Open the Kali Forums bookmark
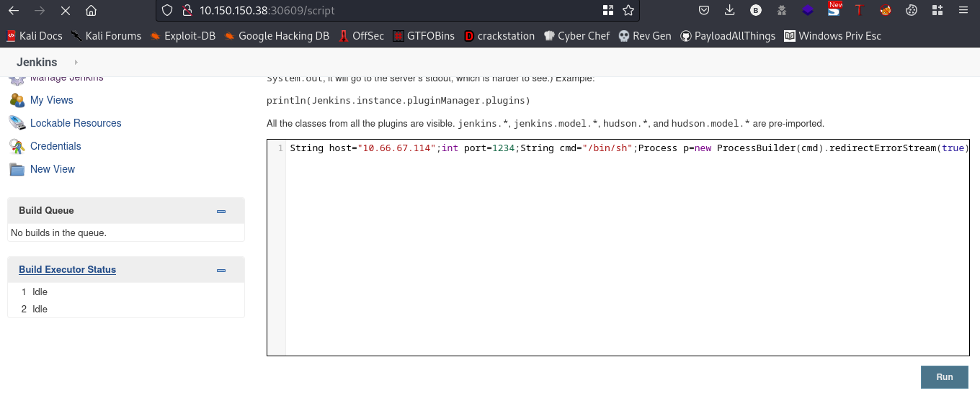Viewport: 980px width, 393px height. click(x=107, y=35)
